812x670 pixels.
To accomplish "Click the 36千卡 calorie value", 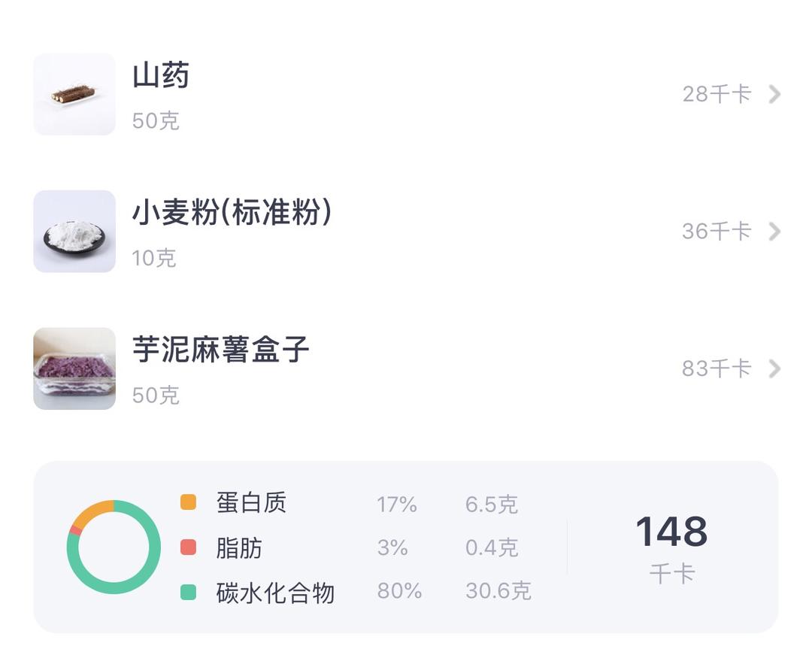I will [x=716, y=232].
